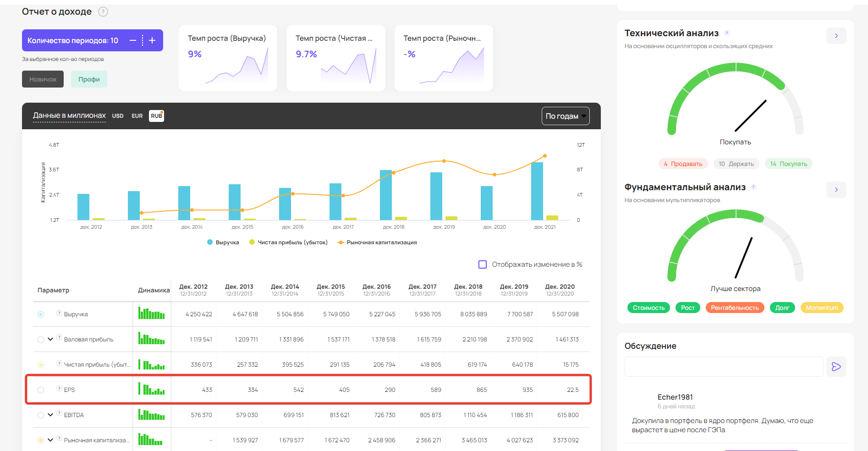Select the Рентабельность tag

pyautogui.click(x=735, y=308)
